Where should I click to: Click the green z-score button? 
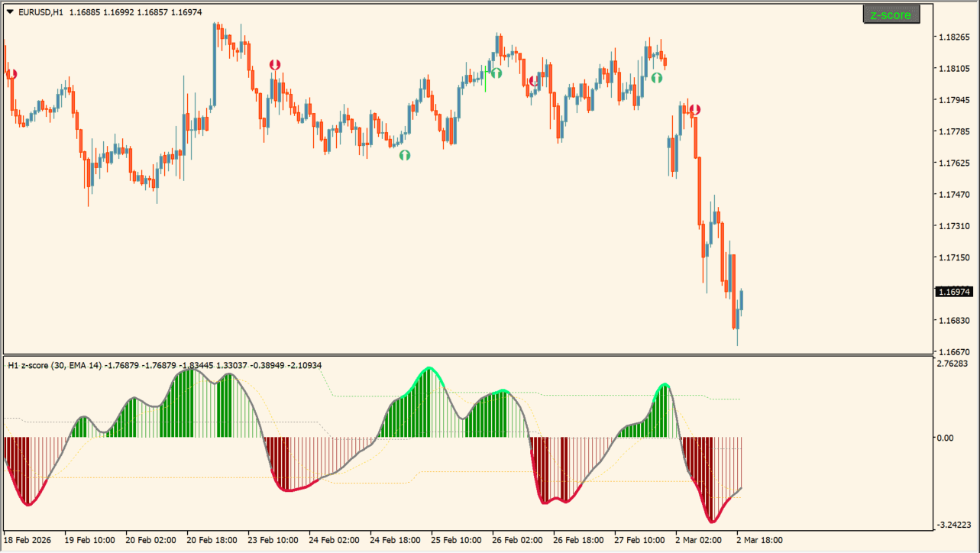[891, 15]
